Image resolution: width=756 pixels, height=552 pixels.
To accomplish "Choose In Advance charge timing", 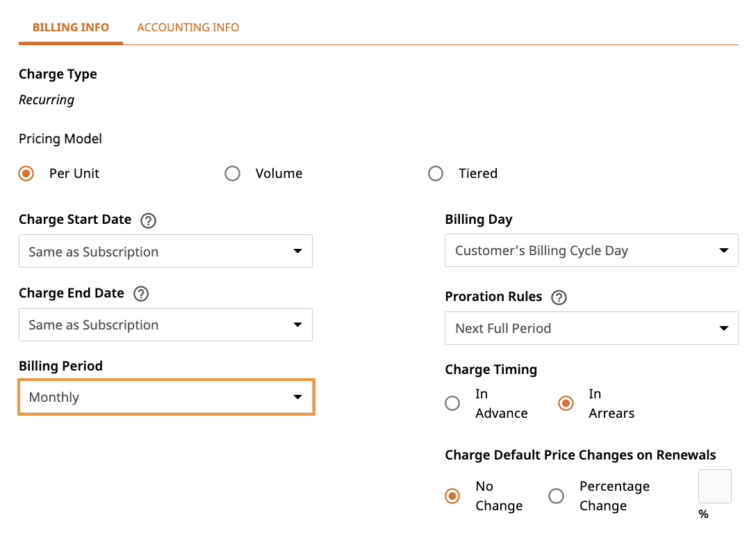I will [452, 403].
